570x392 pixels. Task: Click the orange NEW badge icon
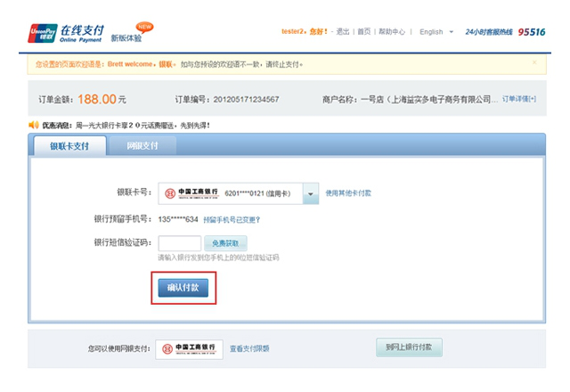point(144,26)
